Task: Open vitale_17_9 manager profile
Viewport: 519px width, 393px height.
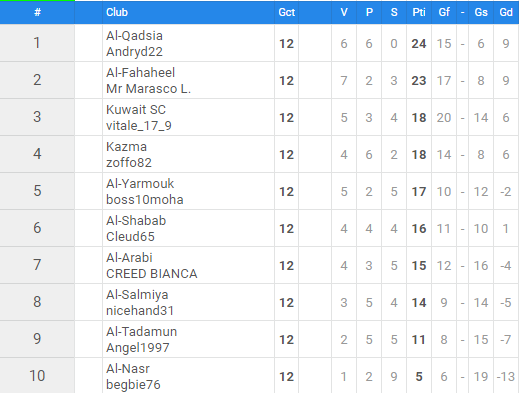Action: click(x=139, y=126)
